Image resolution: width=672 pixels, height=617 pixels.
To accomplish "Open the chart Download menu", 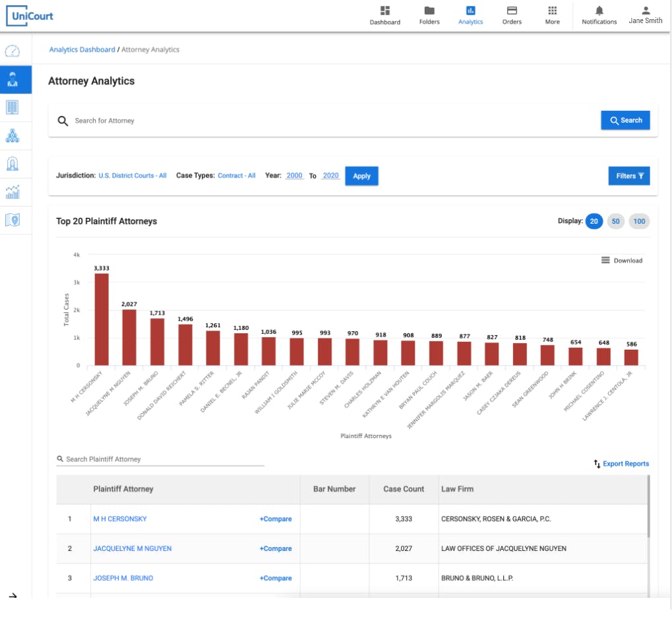I will tap(621, 260).
